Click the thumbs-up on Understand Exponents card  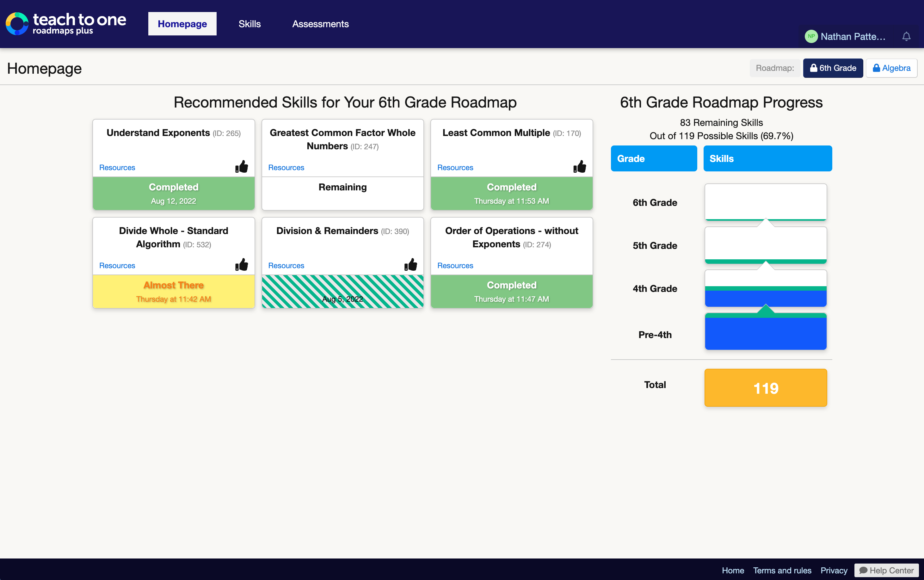coord(241,166)
